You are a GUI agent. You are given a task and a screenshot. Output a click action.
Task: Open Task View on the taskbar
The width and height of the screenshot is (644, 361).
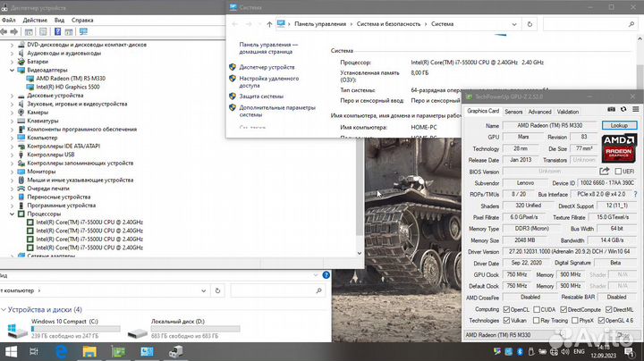34,351
